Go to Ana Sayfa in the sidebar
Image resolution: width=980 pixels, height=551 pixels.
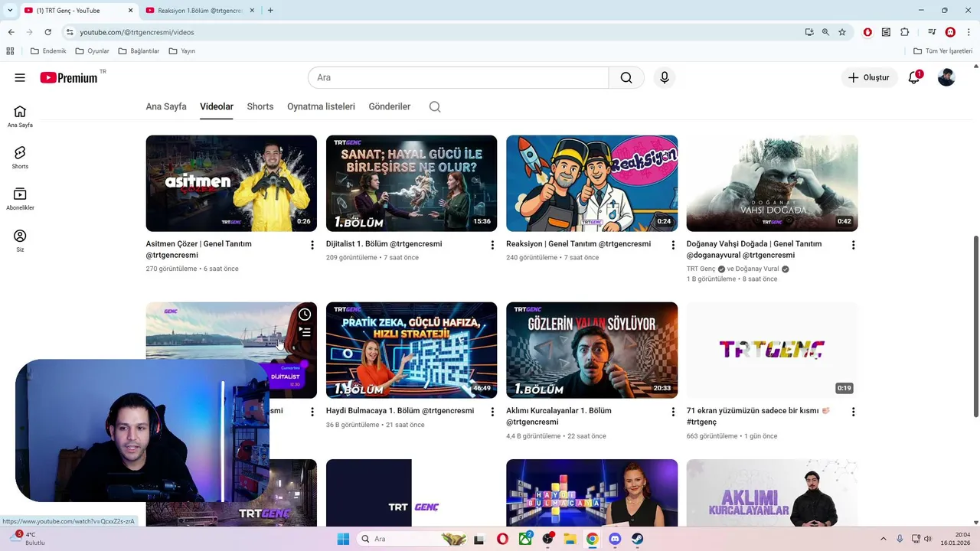20,116
